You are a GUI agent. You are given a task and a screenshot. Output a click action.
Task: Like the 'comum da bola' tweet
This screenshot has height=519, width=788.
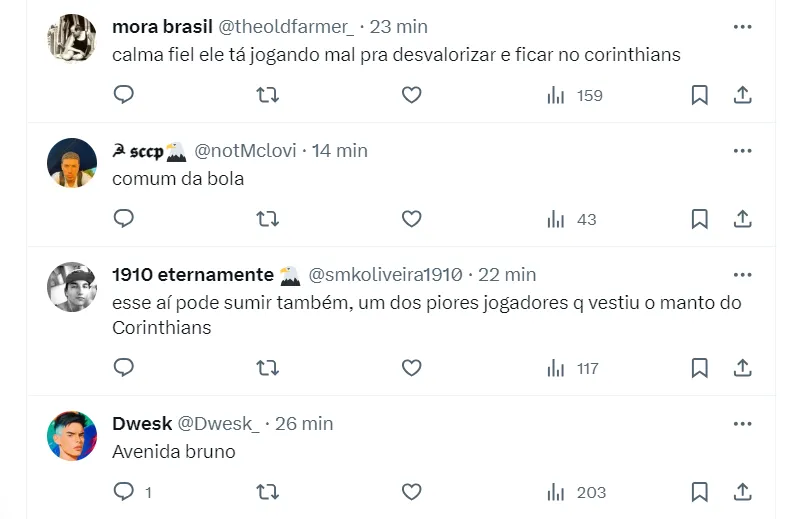click(x=411, y=218)
